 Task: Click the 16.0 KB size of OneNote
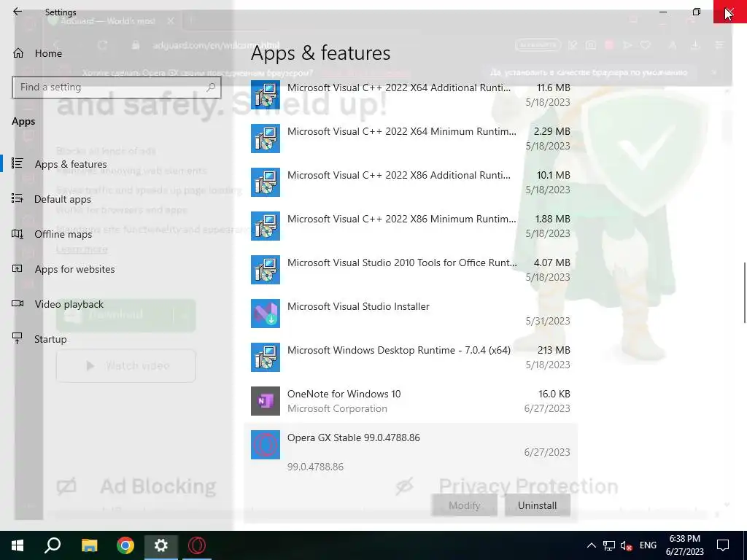pos(554,394)
